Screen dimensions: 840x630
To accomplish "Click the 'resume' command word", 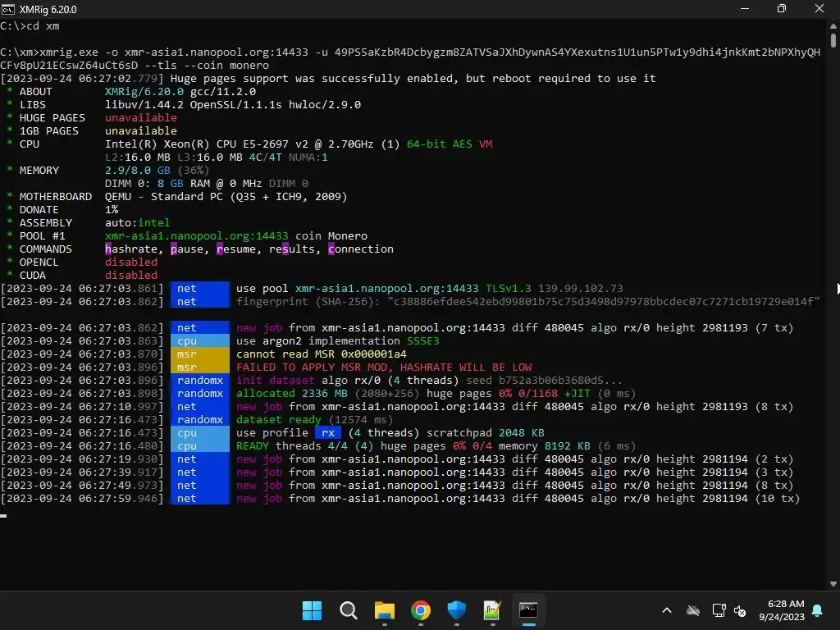I will [236, 249].
